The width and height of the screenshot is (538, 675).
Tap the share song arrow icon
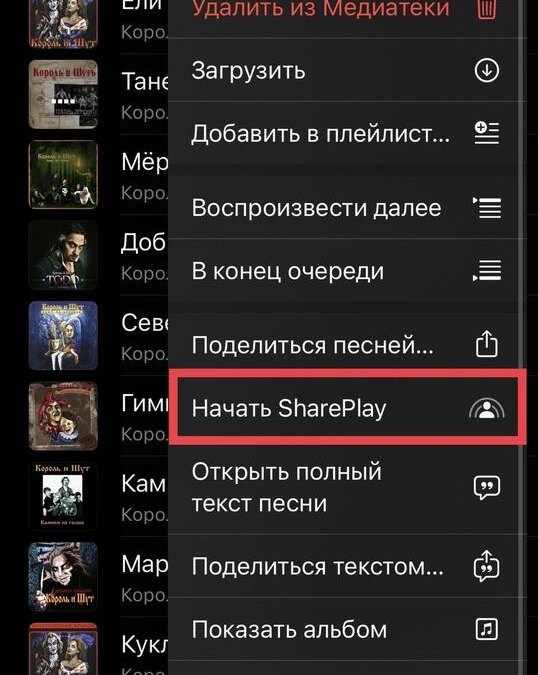pyautogui.click(x=487, y=344)
